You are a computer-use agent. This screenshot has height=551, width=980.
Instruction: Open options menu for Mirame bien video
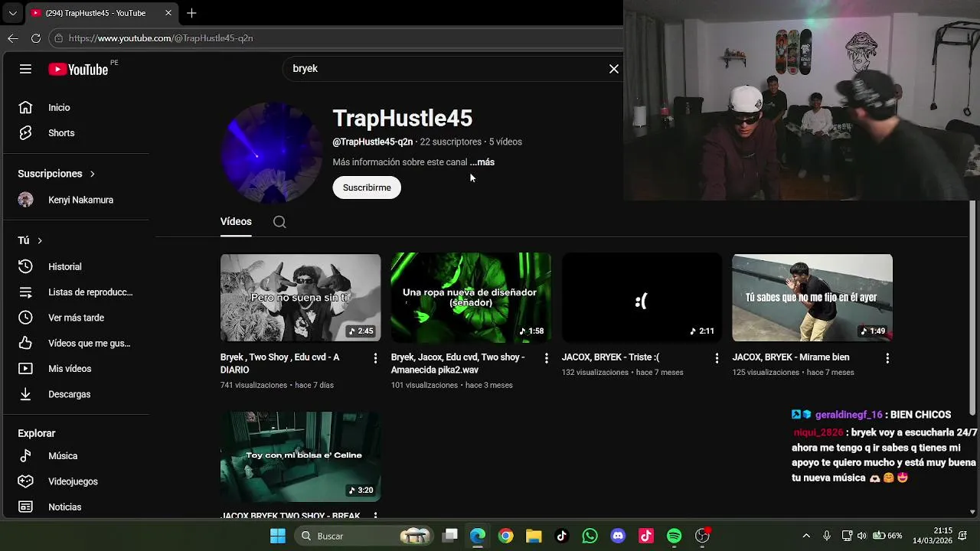[887, 358]
